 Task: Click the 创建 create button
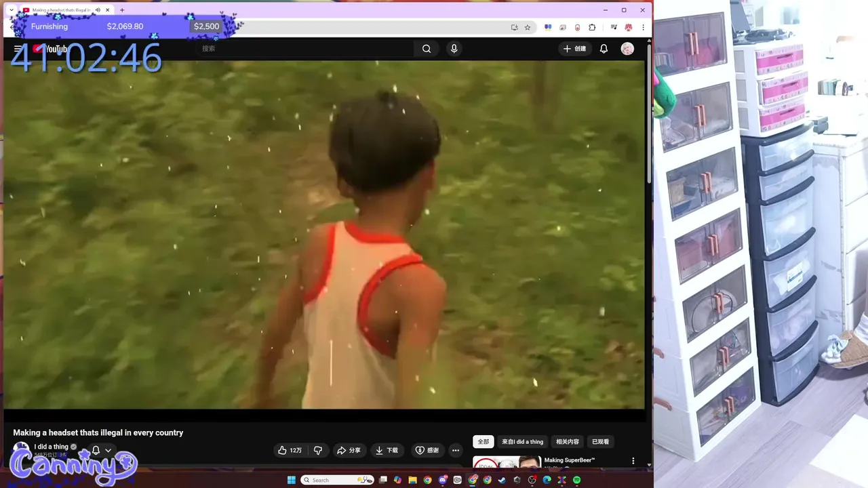(574, 49)
